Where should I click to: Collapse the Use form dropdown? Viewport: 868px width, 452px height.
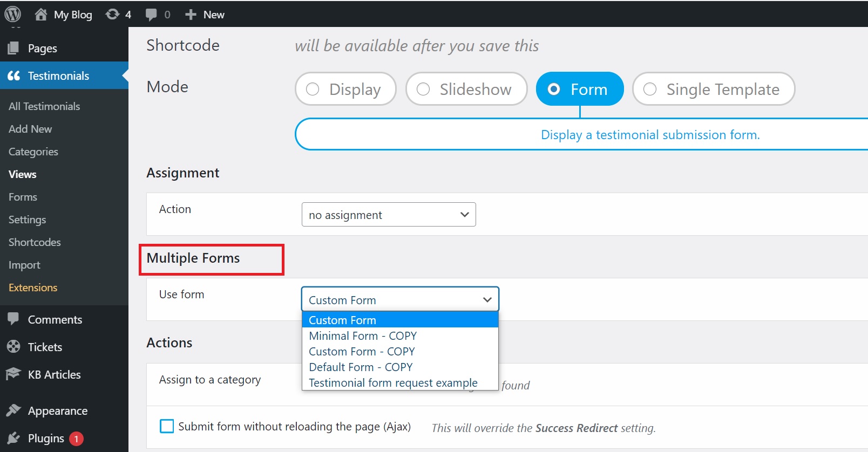[400, 299]
